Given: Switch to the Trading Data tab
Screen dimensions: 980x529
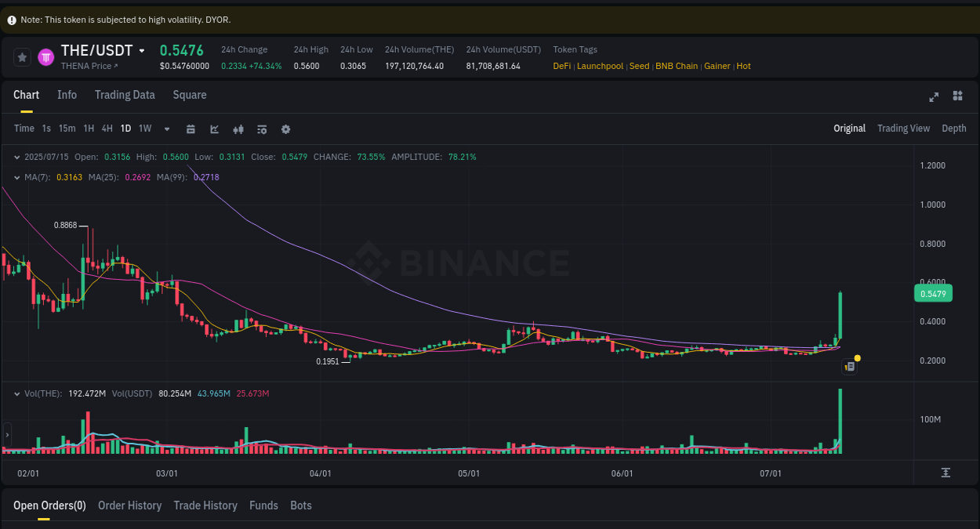Looking at the screenshot, I should click(x=125, y=94).
